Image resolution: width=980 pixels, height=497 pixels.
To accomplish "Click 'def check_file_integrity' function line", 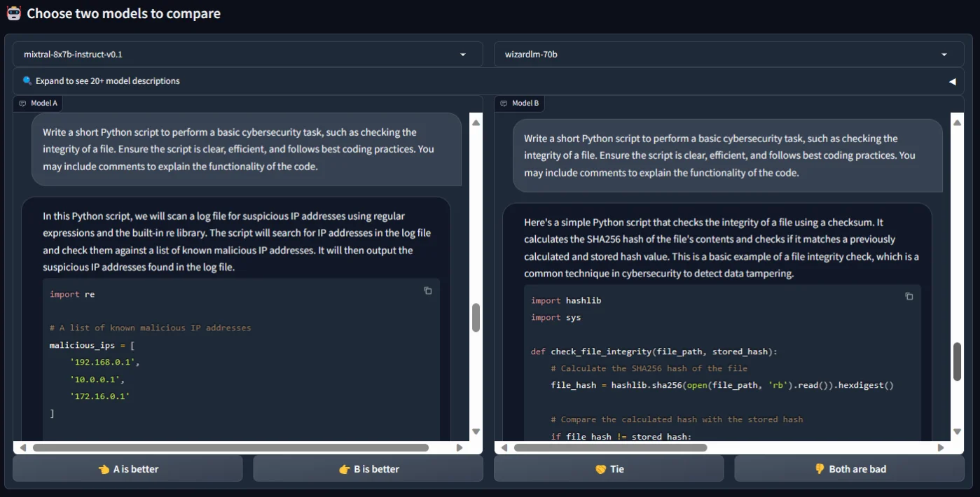I will click(654, 351).
